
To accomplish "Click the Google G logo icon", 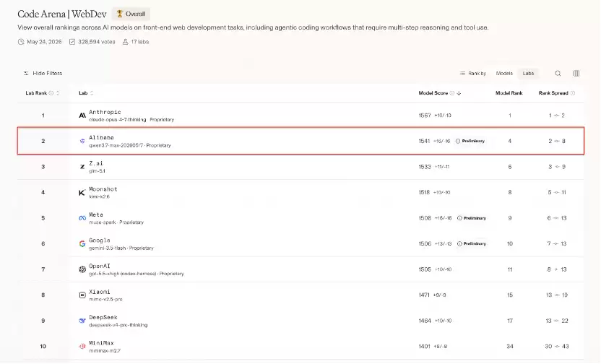I will tap(82, 243).
